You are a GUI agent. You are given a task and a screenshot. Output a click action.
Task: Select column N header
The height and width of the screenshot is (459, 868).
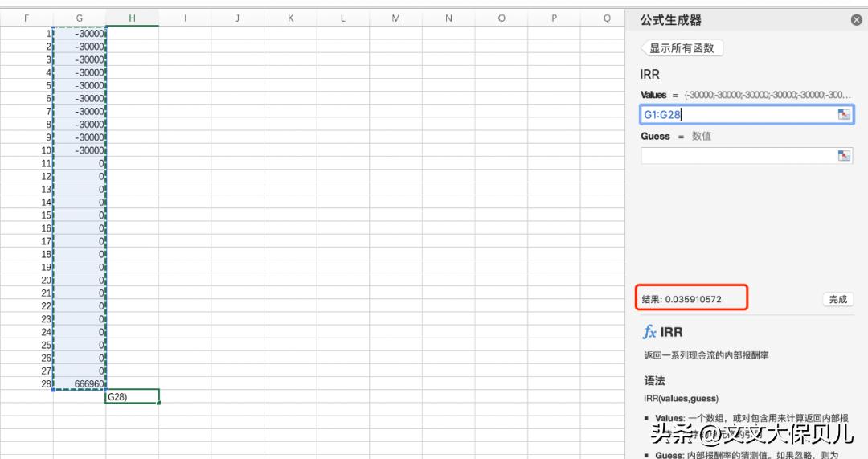click(x=448, y=18)
